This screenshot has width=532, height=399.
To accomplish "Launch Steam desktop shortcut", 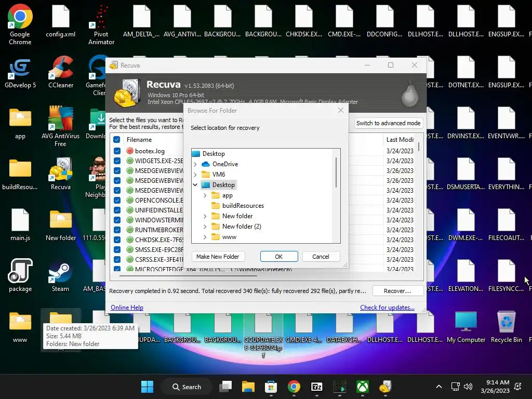I will [60, 276].
